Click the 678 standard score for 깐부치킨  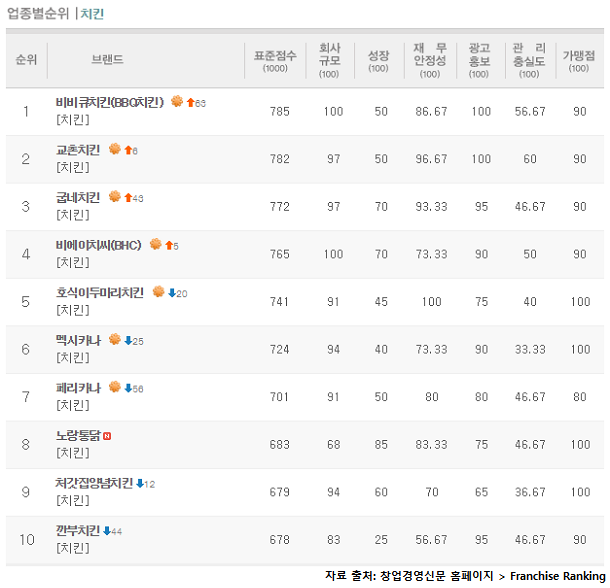(x=280, y=540)
